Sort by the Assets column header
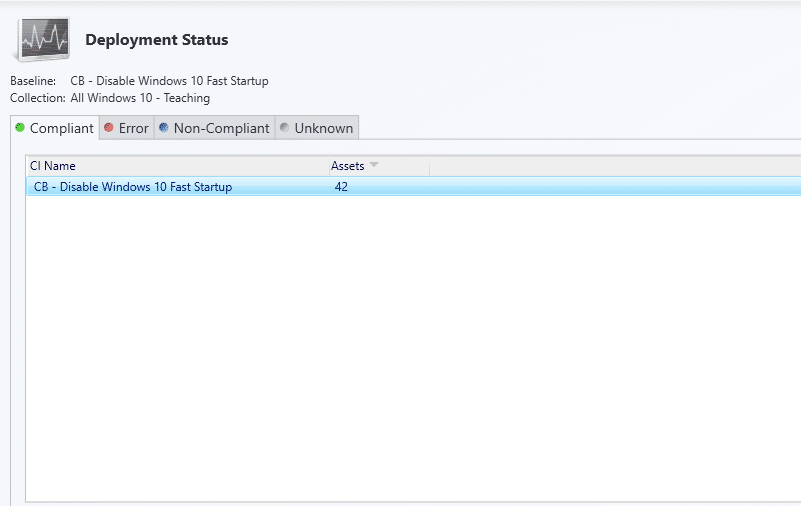Image resolution: width=801 pixels, height=506 pixels. [379, 166]
